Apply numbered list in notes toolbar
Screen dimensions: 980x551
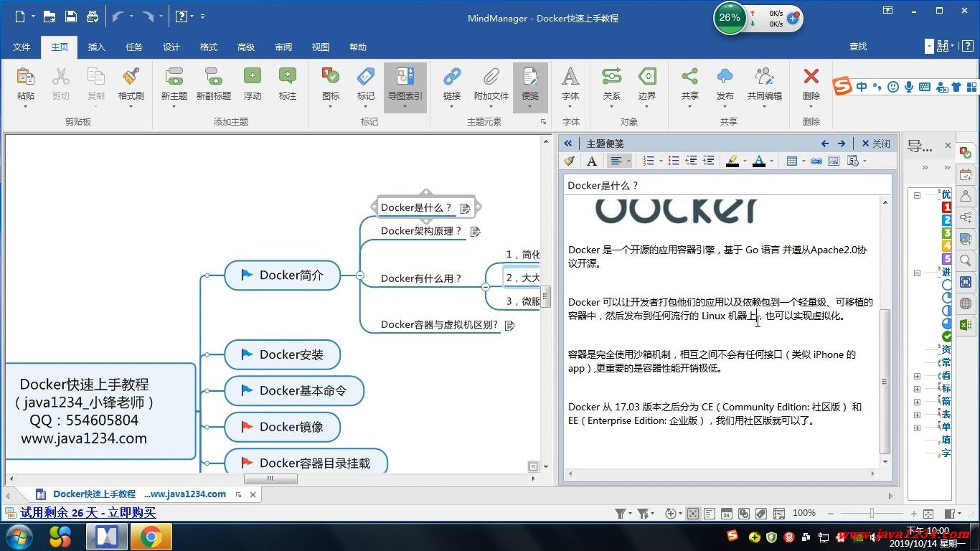click(x=649, y=161)
